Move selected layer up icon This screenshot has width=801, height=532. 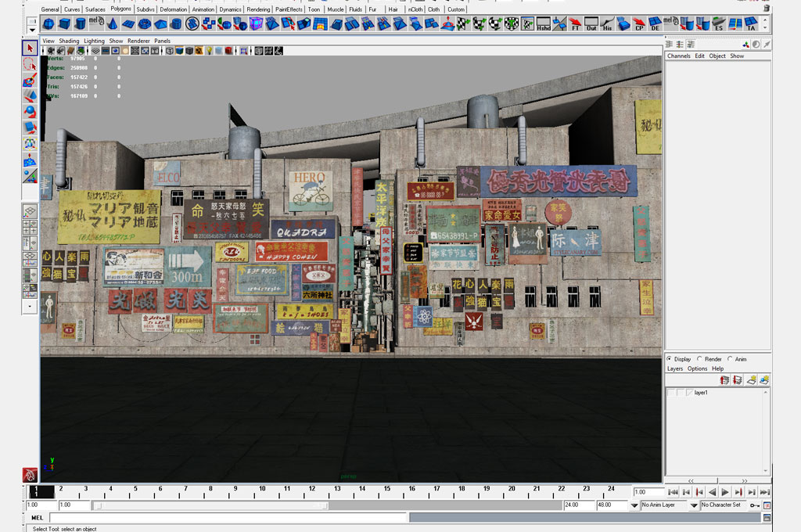point(724,379)
